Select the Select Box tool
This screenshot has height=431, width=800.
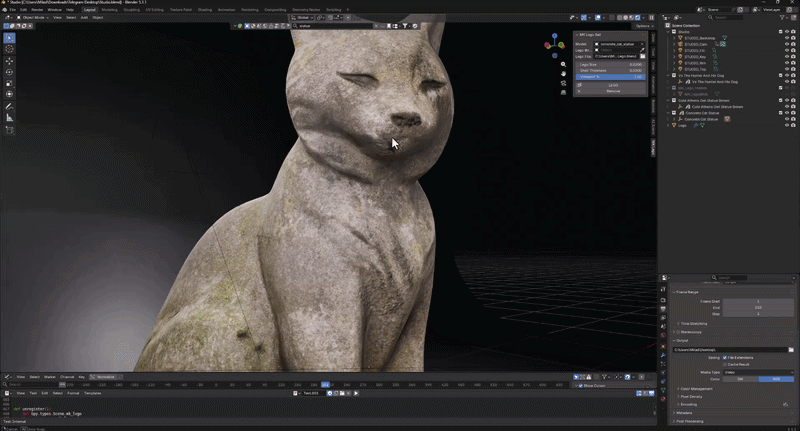pos(9,38)
